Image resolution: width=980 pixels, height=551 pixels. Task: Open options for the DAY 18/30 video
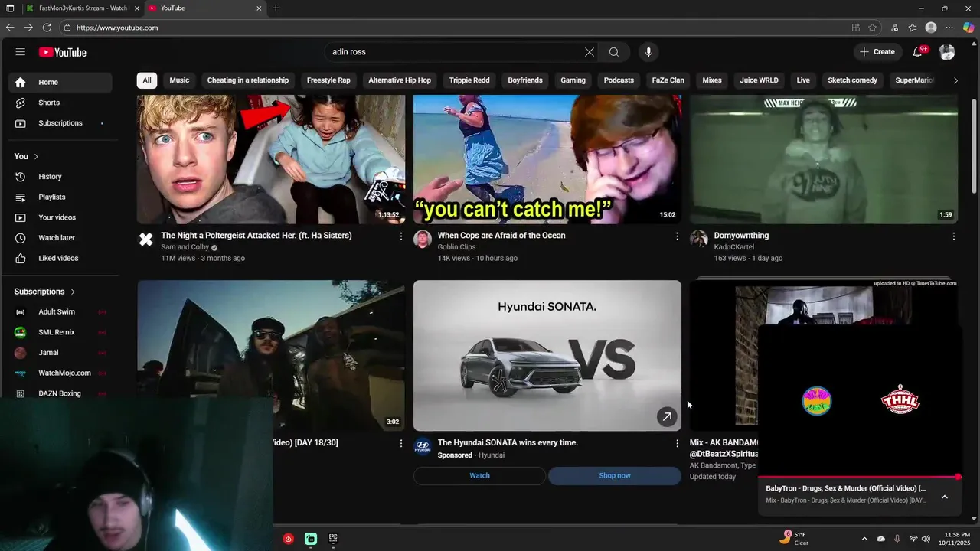pos(400,443)
